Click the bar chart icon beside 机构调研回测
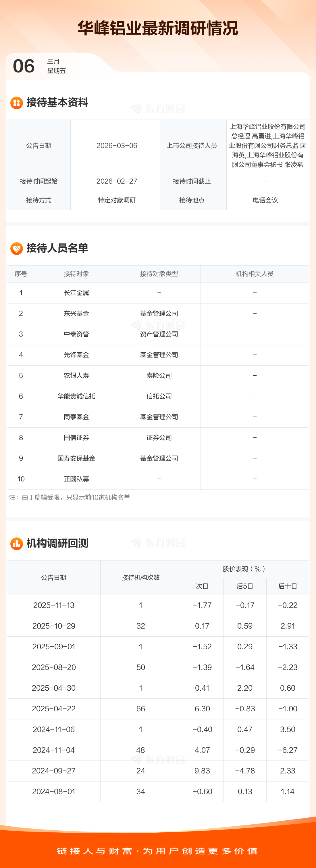This screenshot has width=316, height=868. (x=16, y=544)
